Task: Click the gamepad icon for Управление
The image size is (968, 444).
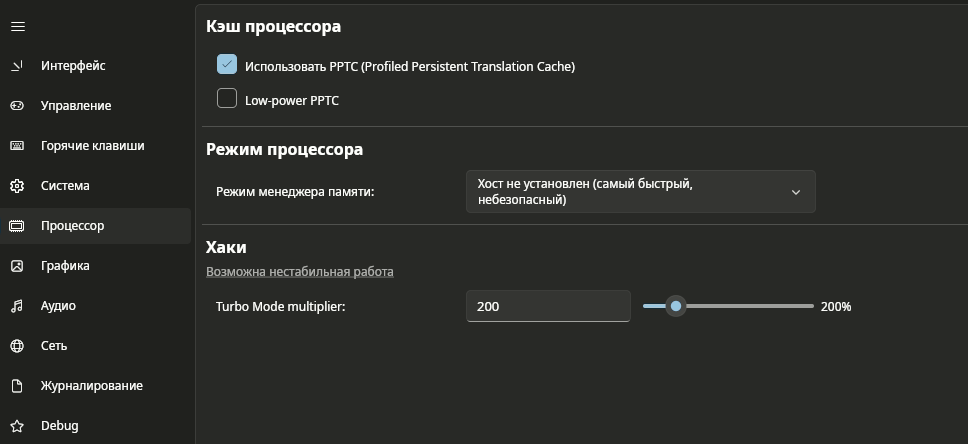Action: point(17,106)
